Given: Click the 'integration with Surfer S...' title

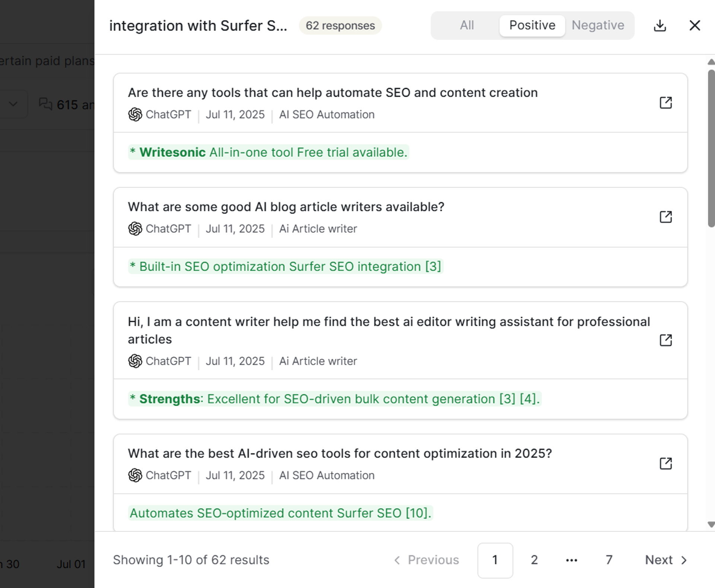Looking at the screenshot, I should click(198, 26).
